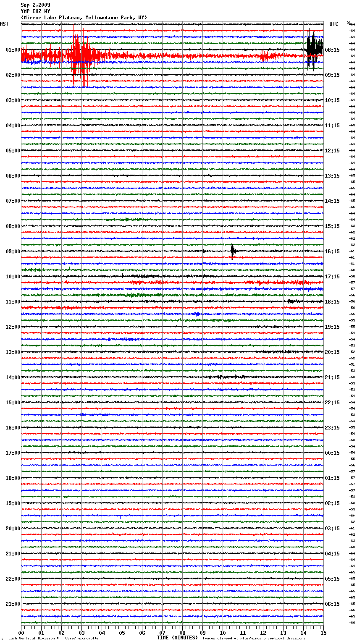Click the "12" minute tick on the x-axis
The height and width of the screenshot is (644, 357).
coord(263,633)
